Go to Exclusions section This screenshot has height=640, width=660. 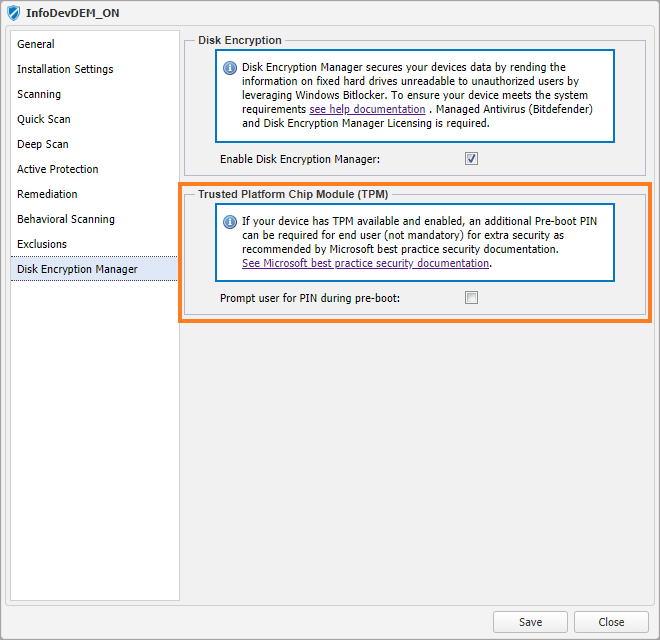pos(94,244)
